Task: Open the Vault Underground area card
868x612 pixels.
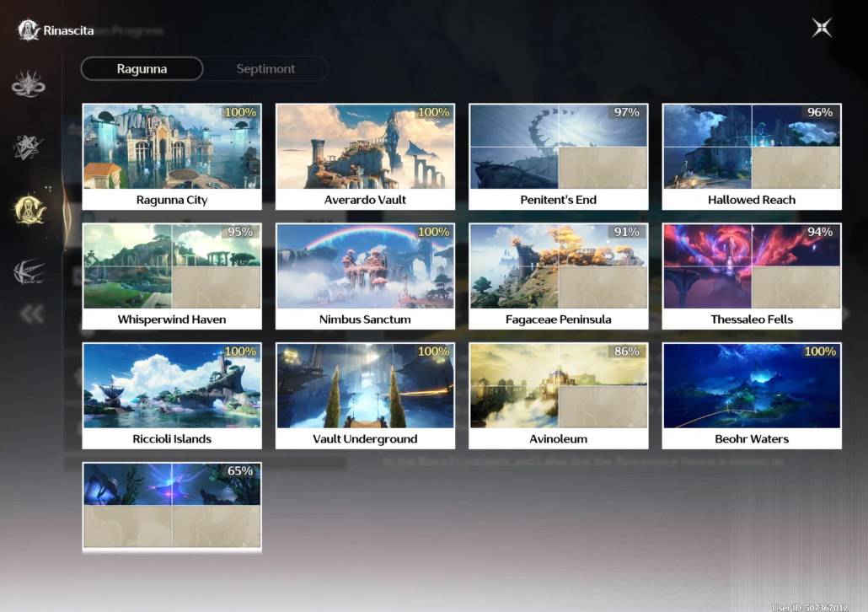Action: pyautogui.click(x=366, y=396)
